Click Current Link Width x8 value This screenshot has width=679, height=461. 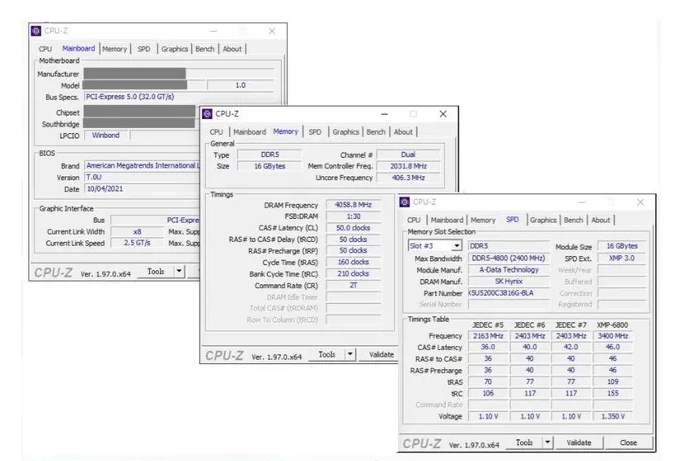(x=137, y=232)
